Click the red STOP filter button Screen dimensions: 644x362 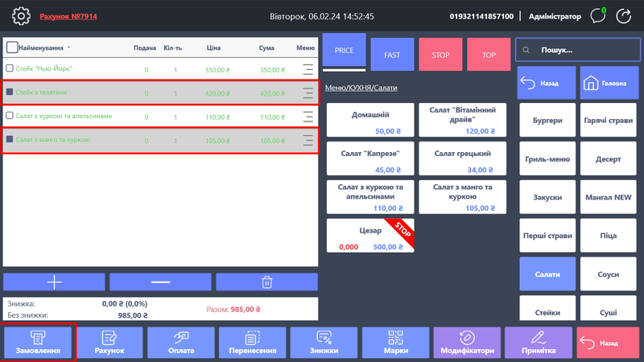coord(440,55)
